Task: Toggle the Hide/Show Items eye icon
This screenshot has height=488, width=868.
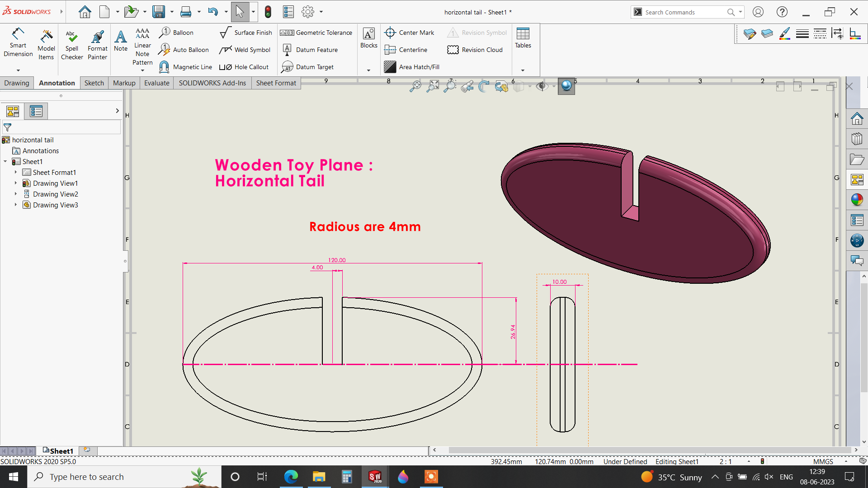Action: tap(541, 86)
